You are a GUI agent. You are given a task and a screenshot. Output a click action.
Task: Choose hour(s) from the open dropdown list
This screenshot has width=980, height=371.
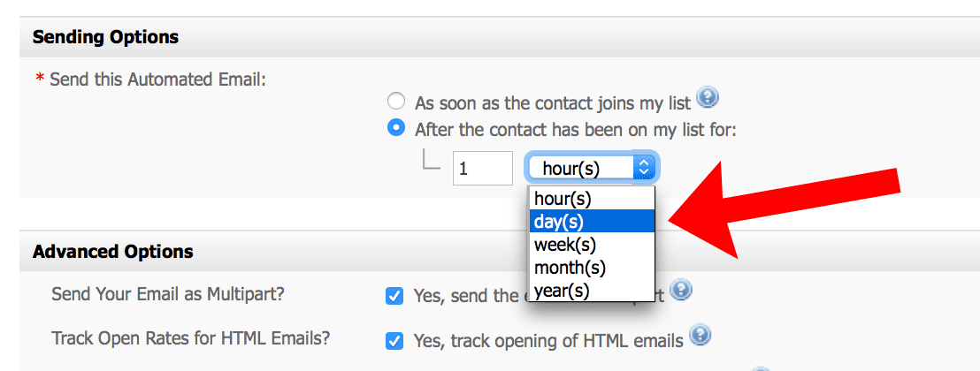tap(592, 199)
